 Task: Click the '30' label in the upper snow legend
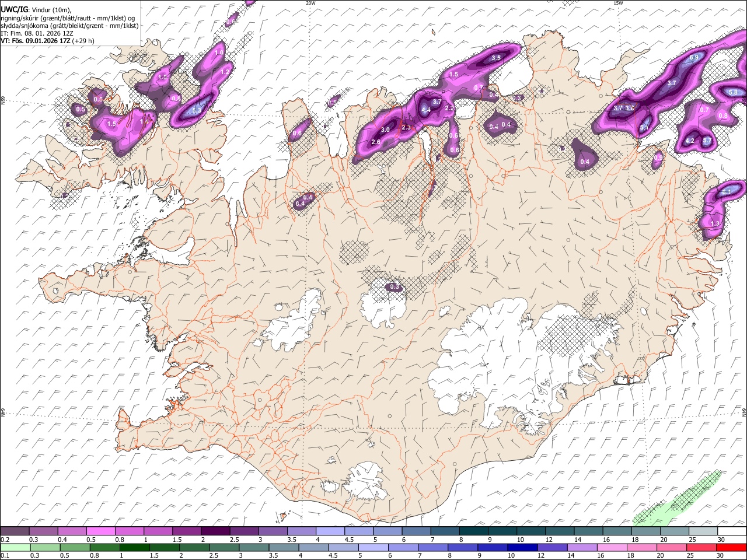[x=721, y=540]
